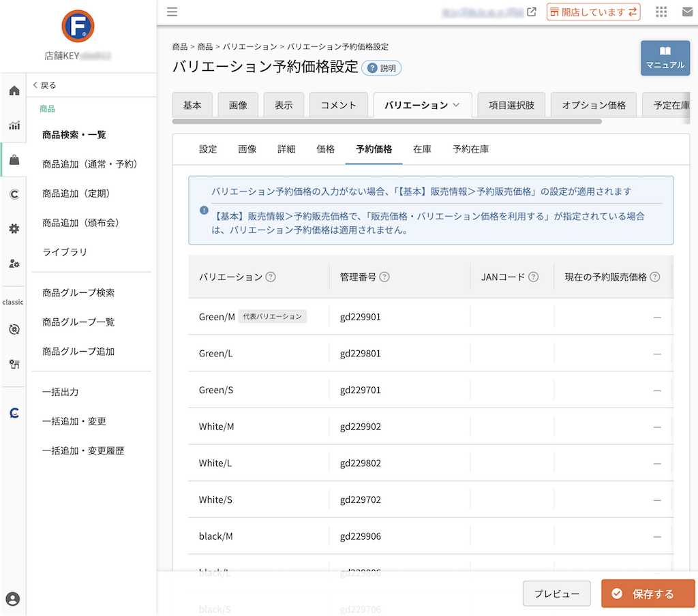
Task: Click help icon beside 管理番号 header
Action: [384, 277]
